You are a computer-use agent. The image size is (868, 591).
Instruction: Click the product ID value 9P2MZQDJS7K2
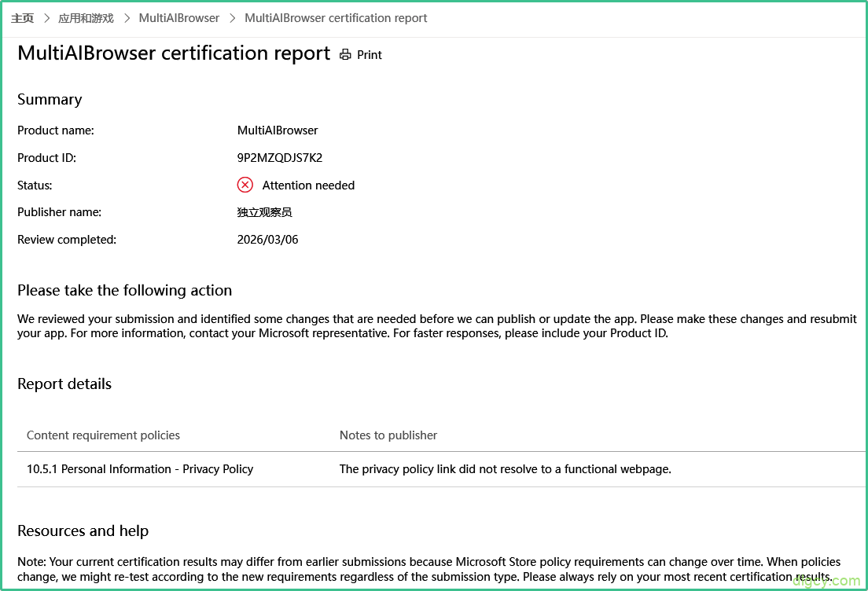point(280,158)
